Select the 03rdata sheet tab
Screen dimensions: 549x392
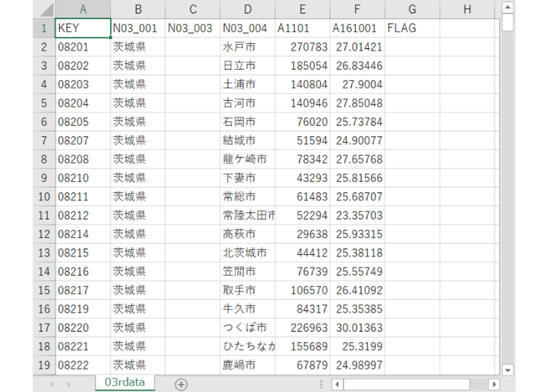tap(125, 382)
